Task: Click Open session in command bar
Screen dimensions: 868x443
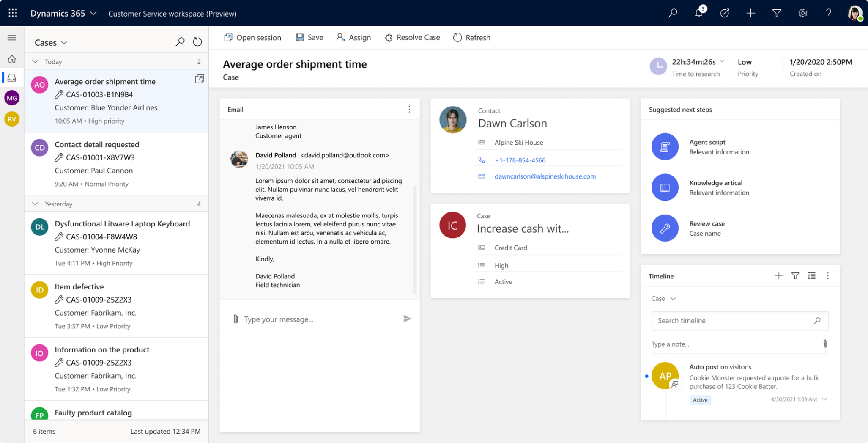Action: tap(252, 37)
